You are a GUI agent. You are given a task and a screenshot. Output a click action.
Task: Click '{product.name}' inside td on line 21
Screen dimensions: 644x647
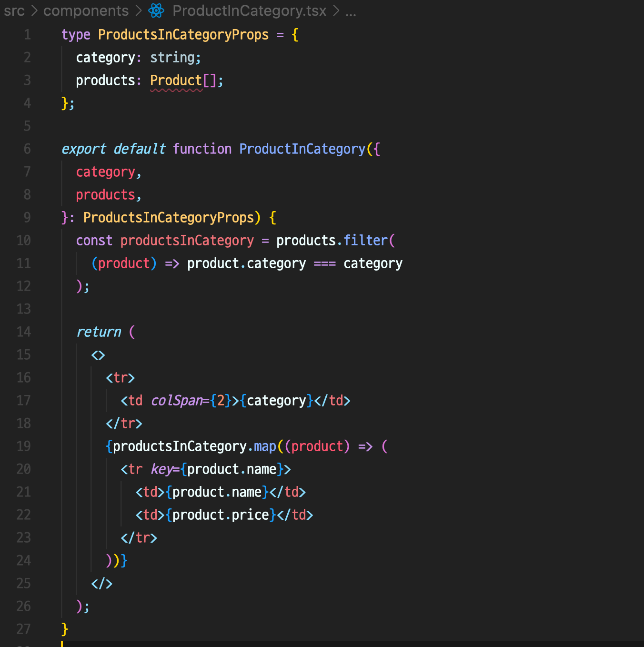pos(217,492)
